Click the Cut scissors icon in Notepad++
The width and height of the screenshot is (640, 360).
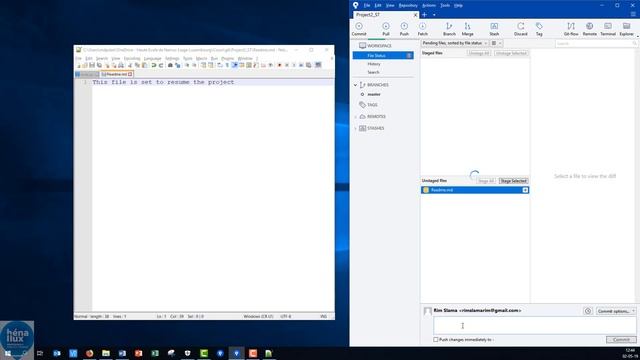(130, 65)
